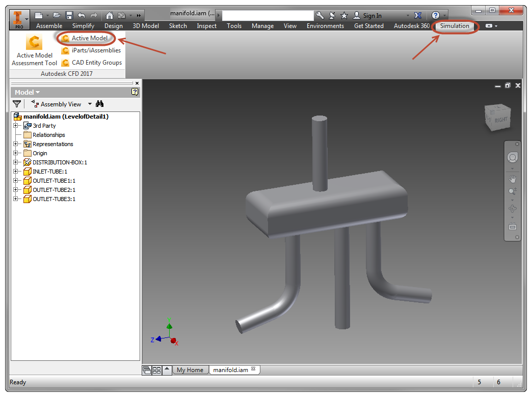Image resolution: width=532 pixels, height=397 pixels.
Task: Switch to the My Home document tab
Action: point(190,370)
